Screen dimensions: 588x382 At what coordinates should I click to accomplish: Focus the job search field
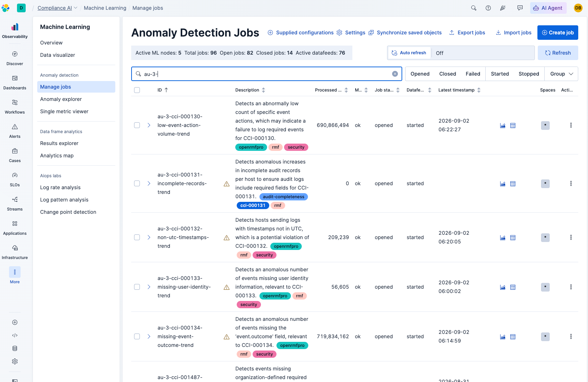[x=266, y=74]
